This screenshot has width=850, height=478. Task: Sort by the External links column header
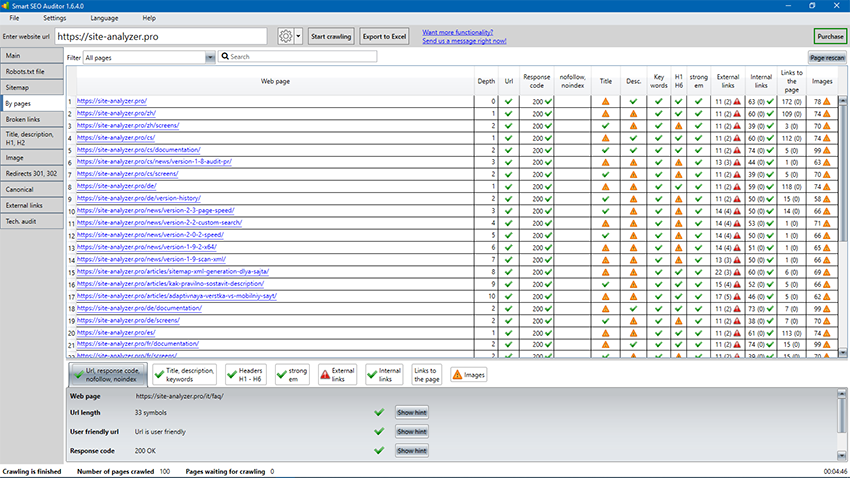(x=727, y=81)
